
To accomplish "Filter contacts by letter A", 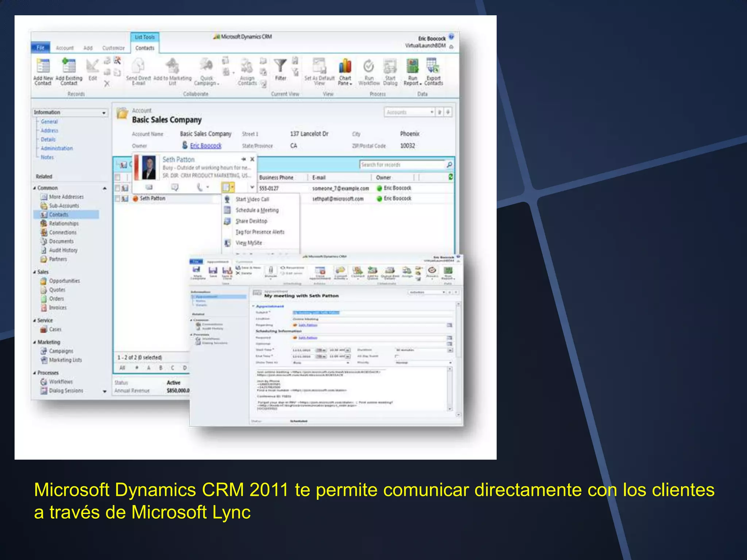I will [149, 368].
